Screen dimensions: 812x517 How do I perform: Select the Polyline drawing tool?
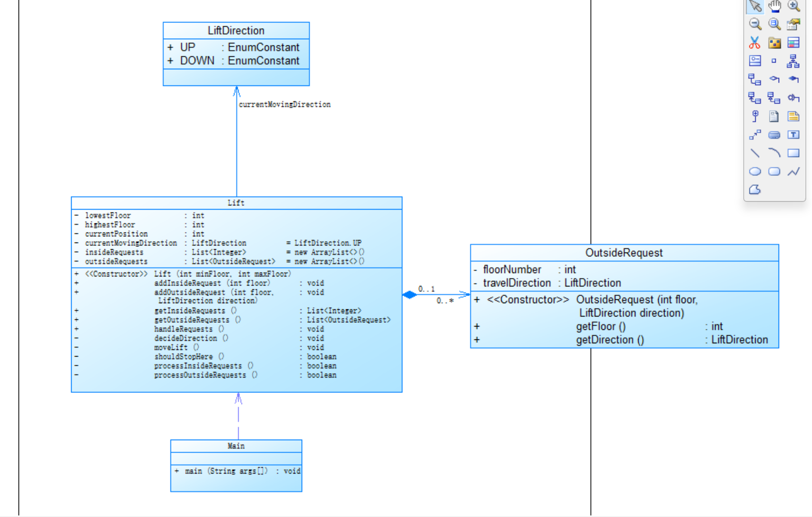pyautogui.click(x=793, y=171)
